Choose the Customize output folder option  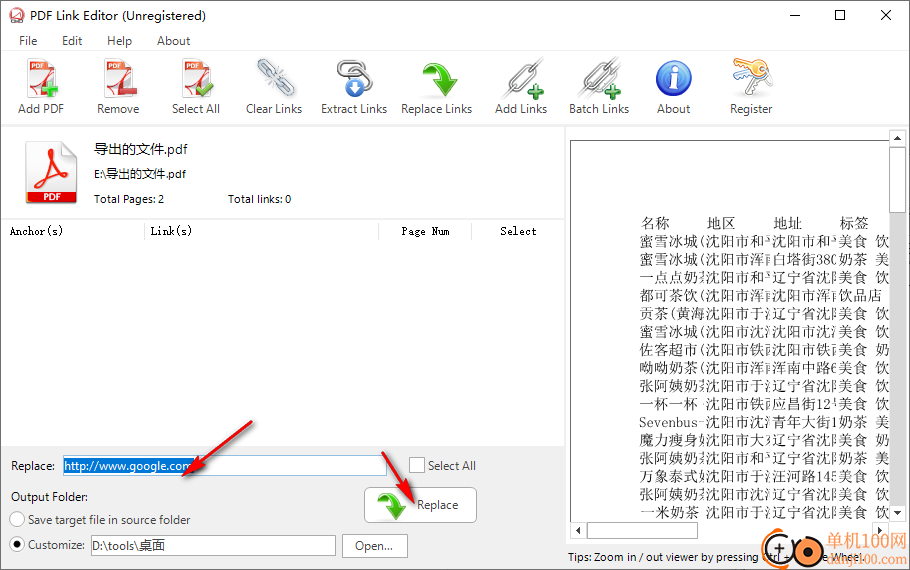click(x=17, y=545)
